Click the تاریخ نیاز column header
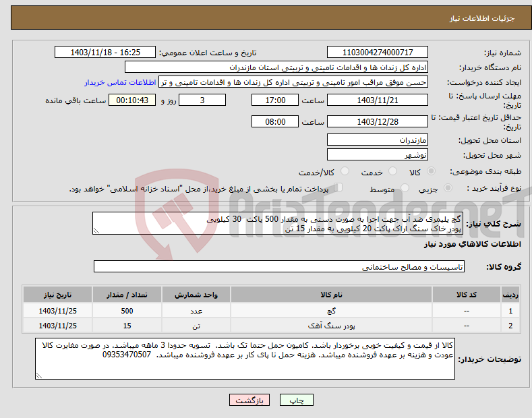This screenshot has width=532, height=418. coord(57,295)
